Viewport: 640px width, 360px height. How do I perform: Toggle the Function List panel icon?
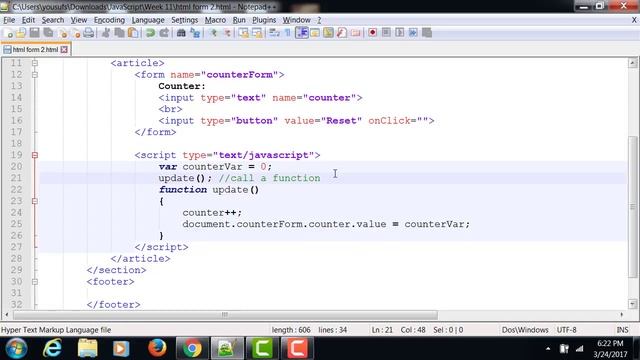pyautogui.click(x=342, y=33)
